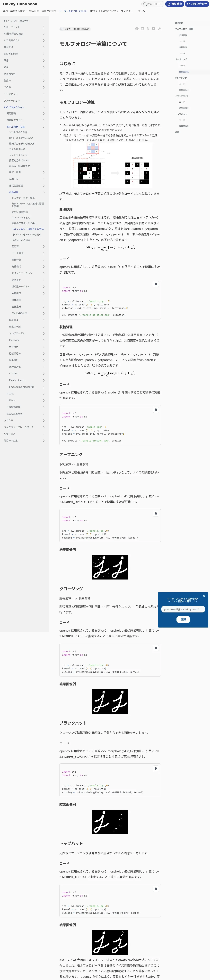Open データ・AIについて学ぶ menu
Image resolution: width=210 pixels, height=980 pixels.
click(73, 11)
